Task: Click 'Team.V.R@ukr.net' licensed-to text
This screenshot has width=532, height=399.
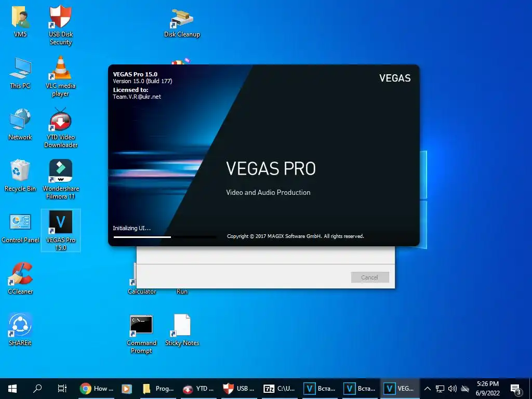Action: 137,97
